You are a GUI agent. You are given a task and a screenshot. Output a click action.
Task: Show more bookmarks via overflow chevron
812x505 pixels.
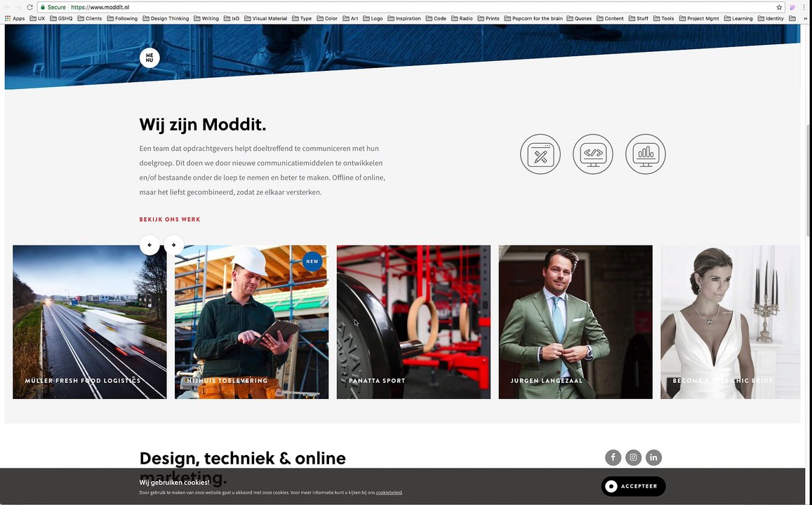(805, 18)
